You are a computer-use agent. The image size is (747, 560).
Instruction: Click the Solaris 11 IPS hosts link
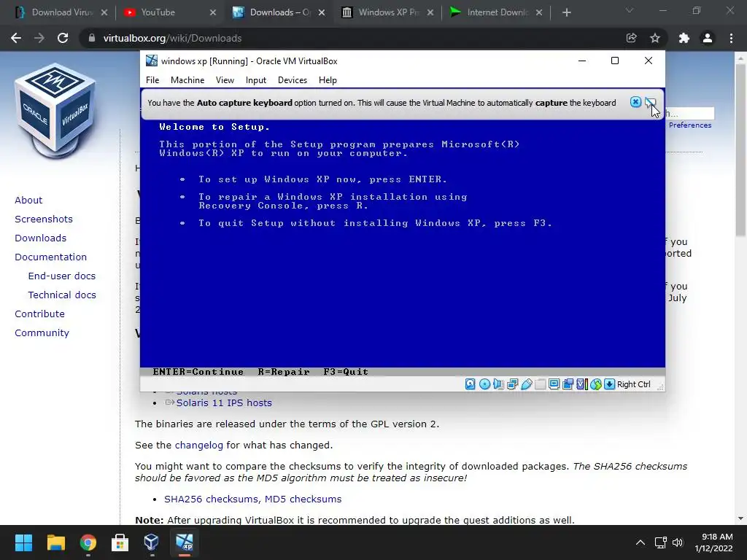[224, 402]
